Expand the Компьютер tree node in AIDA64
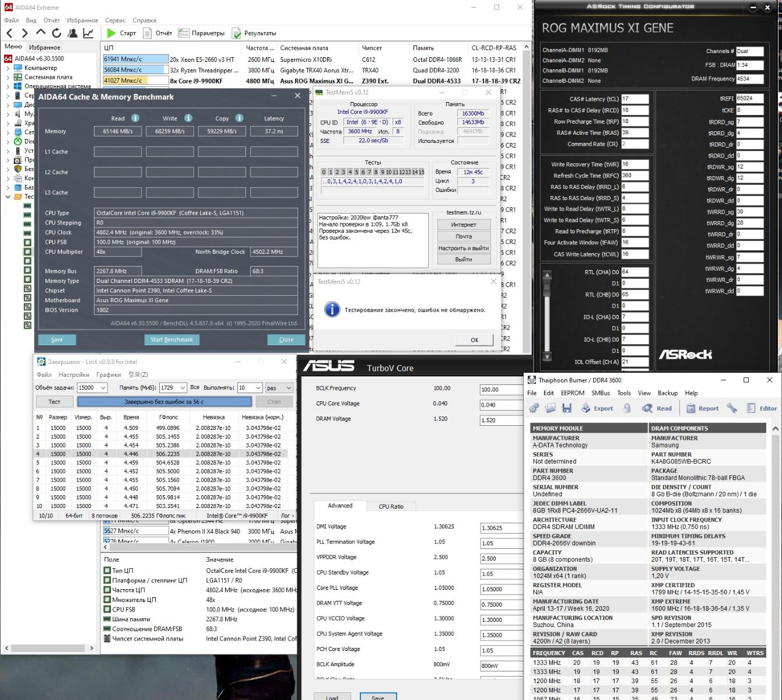Image resolution: width=782 pixels, height=700 pixels. pos(8,68)
